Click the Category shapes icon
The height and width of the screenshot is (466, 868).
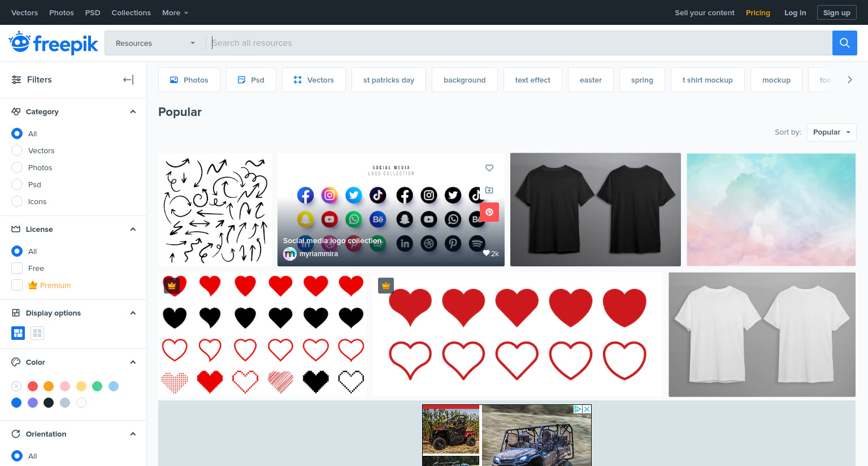[16, 111]
